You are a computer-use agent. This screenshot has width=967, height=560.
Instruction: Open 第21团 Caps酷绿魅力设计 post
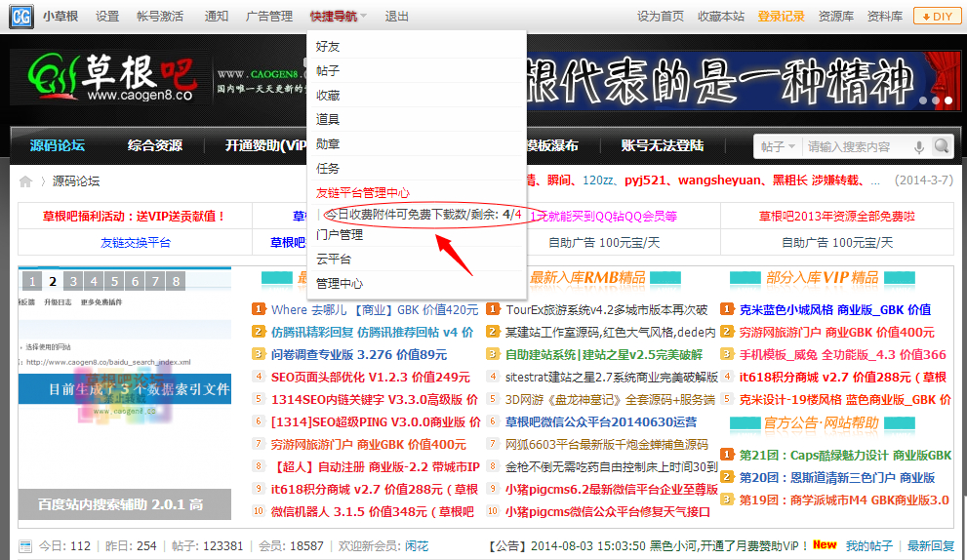pos(845,456)
